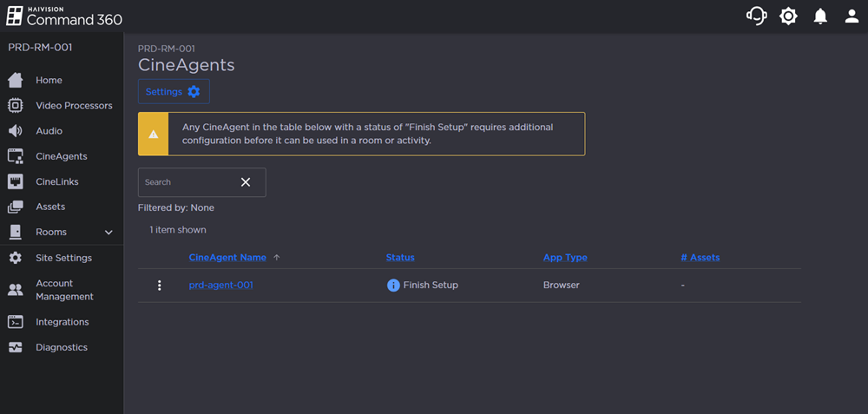Viewport: 868px width, 414px height.
Task: Sort by # Assets column header
Action: click(x=700, y=258)
